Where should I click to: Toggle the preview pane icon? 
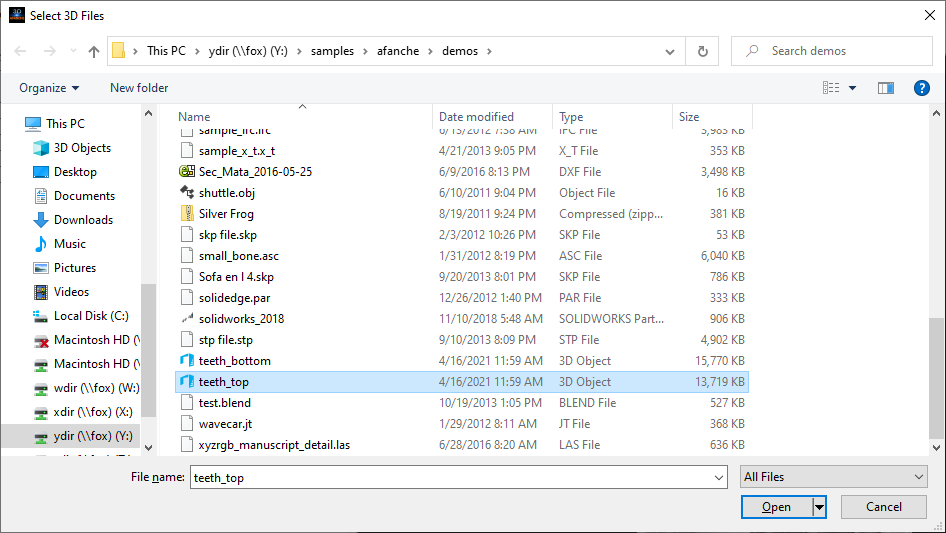[885, 88]
